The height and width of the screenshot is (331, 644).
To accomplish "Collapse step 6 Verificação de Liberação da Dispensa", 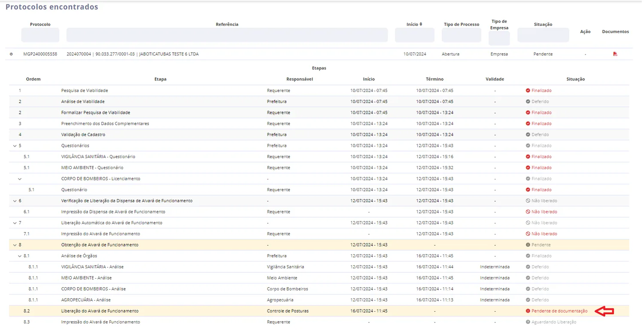I will coord(15,201).
